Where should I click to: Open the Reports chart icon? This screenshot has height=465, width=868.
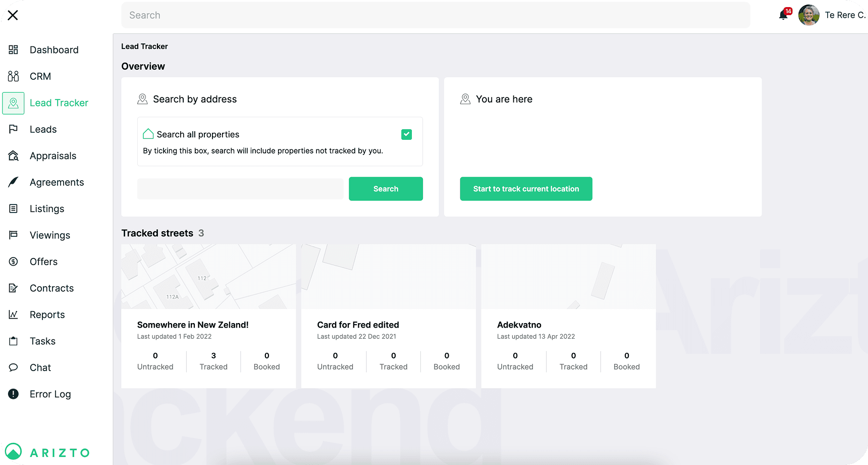point(14,315)
